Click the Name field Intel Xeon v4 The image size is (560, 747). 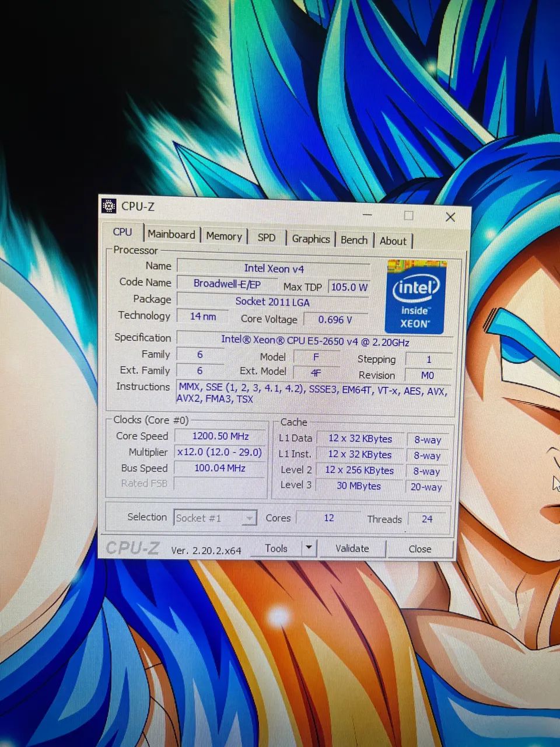tap(274, 268)
